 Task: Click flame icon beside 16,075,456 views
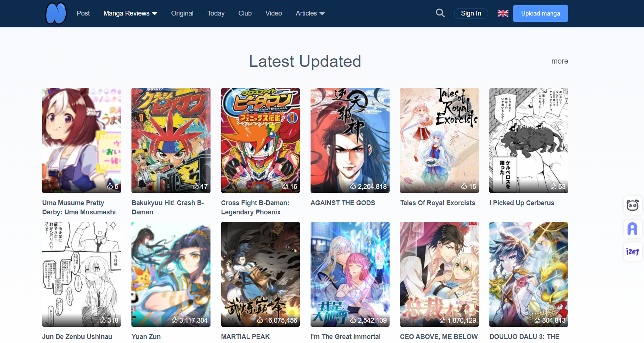coord(260,320)
